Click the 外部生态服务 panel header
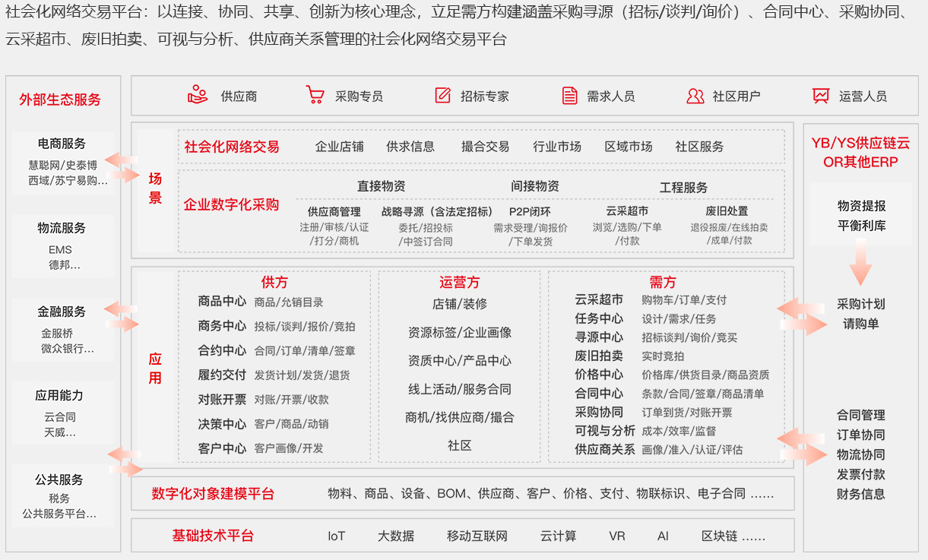This screenshot has height=560, width=928. pos(60,100)
